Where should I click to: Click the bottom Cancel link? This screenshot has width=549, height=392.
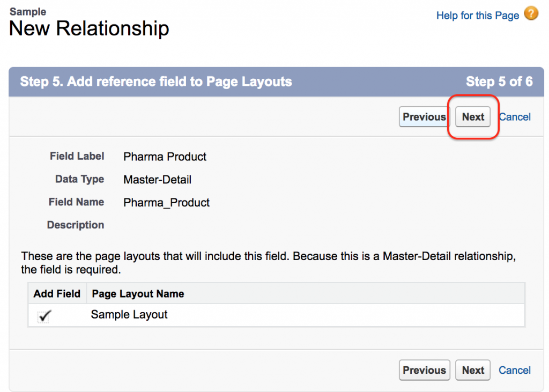click(515, 370)
